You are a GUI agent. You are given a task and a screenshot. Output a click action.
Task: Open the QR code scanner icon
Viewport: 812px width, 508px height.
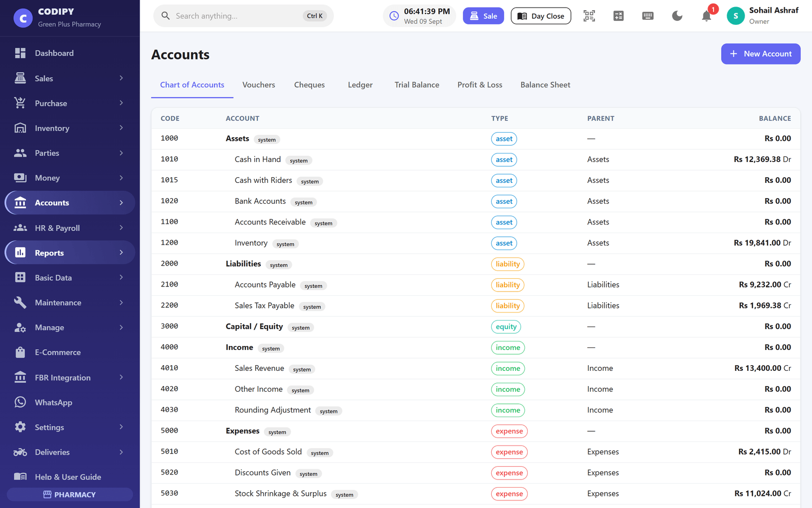tap(589, 16)
